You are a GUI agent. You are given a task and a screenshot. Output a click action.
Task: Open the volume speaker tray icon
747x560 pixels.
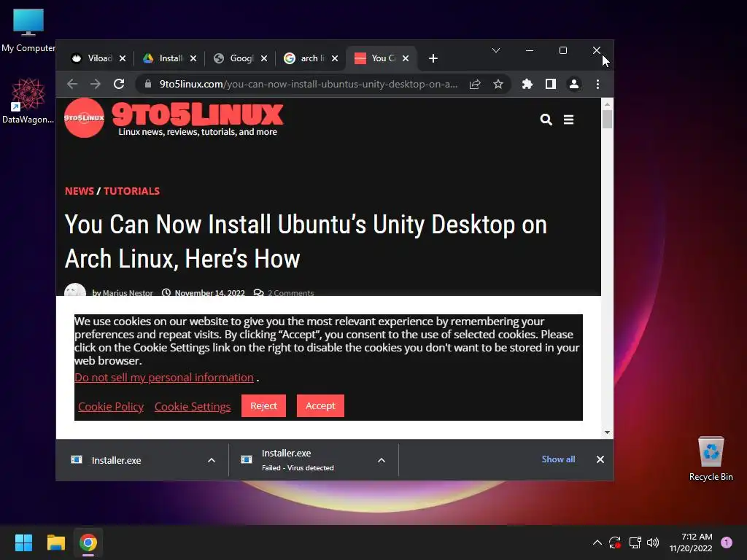tap(653, 542)
